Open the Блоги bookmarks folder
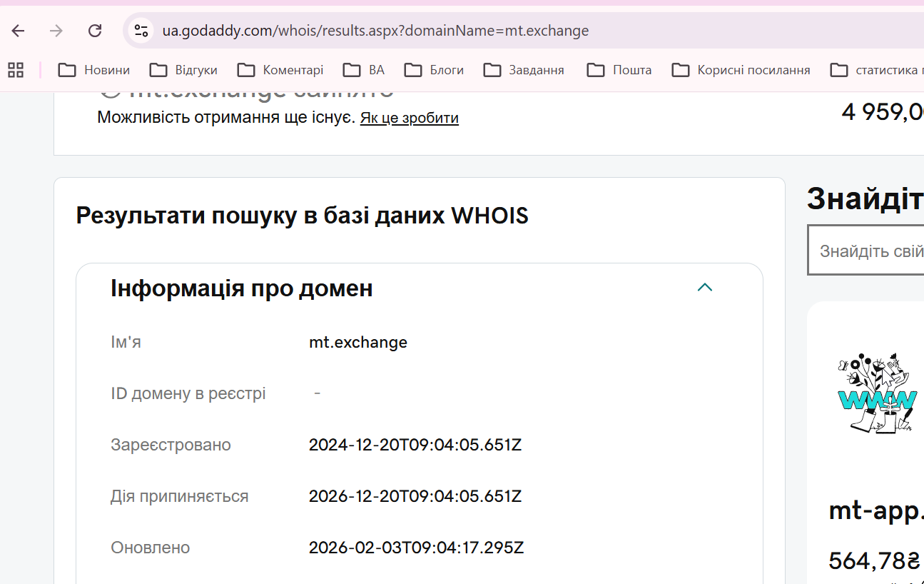Viewport: 924px width, 584px height. [434, 70]
